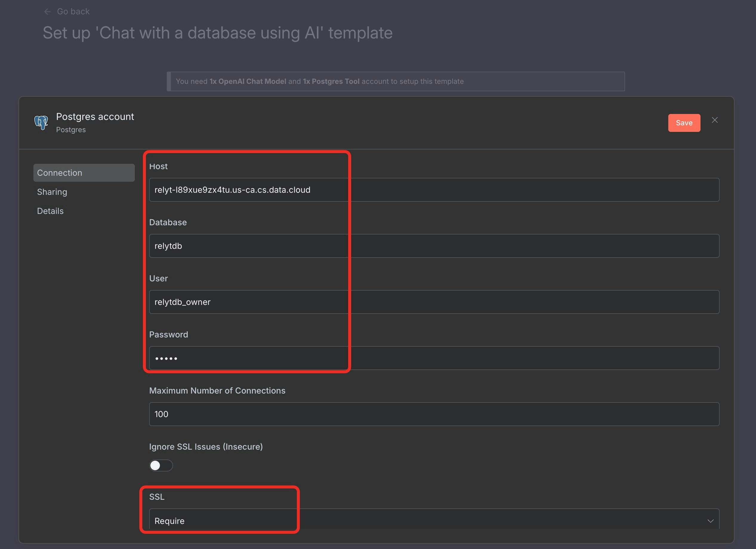The height and width of the screenshot is (549, 756).
Task: Click the Postgres account title text
Action: click(x=95, y=116)
